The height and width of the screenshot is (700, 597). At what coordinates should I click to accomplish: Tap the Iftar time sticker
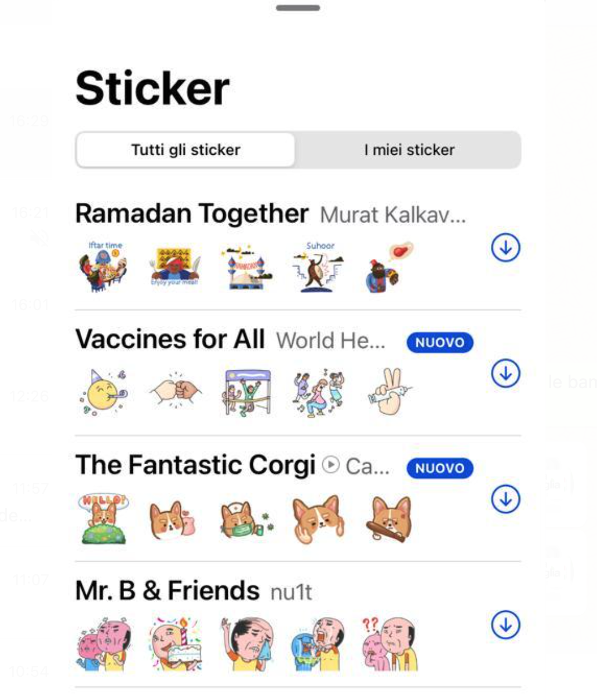coord(103,267)
